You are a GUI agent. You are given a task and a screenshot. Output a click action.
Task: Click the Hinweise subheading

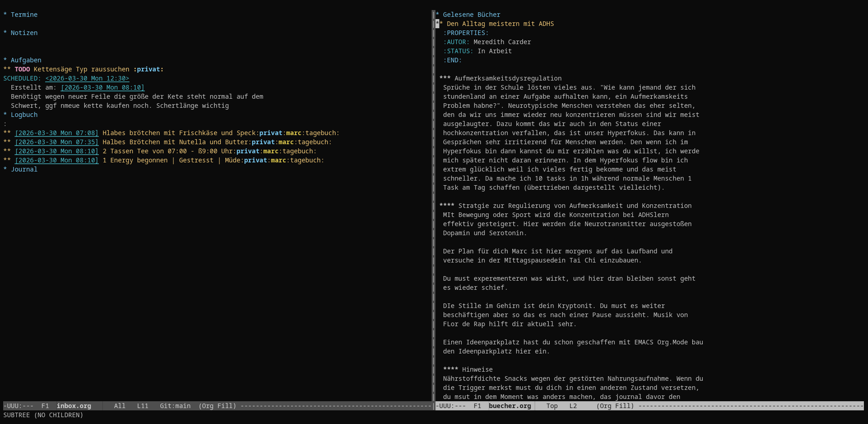coord(477,369)
